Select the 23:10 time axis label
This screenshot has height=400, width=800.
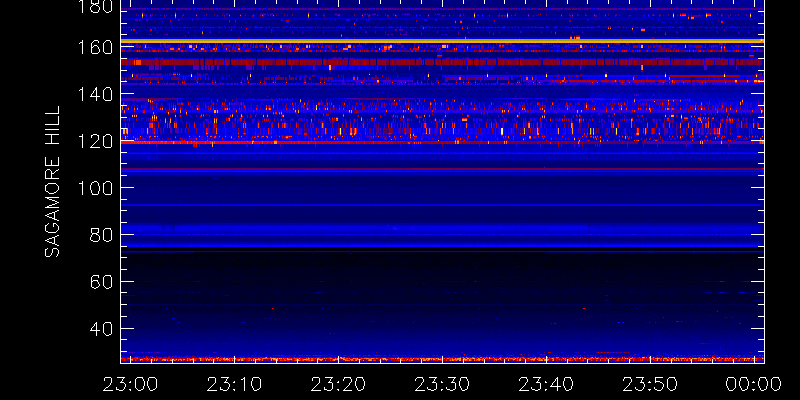(x=234, y=384)
